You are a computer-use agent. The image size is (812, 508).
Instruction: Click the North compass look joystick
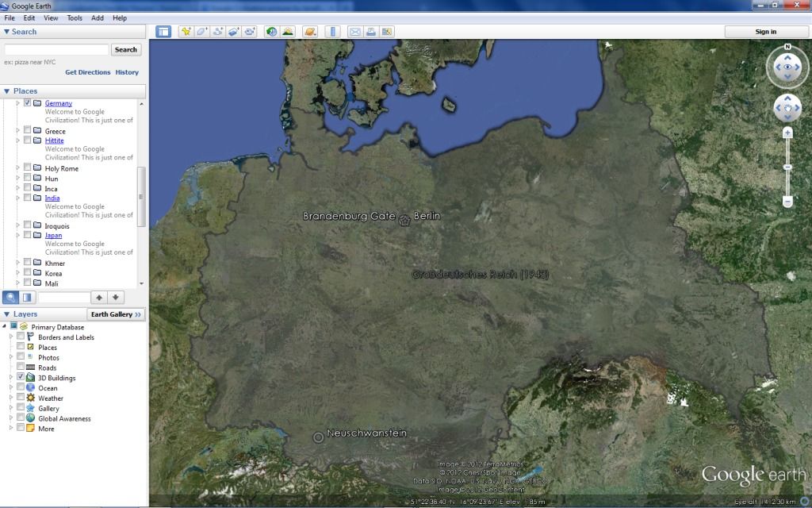(787, 67)
